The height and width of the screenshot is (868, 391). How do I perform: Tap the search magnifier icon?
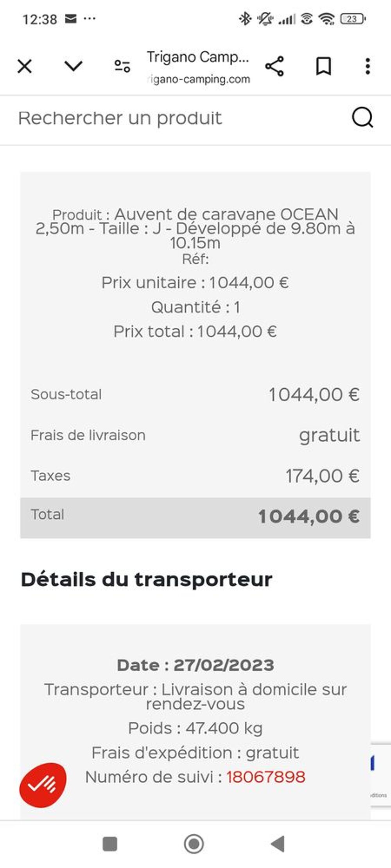tap(362, 118)
